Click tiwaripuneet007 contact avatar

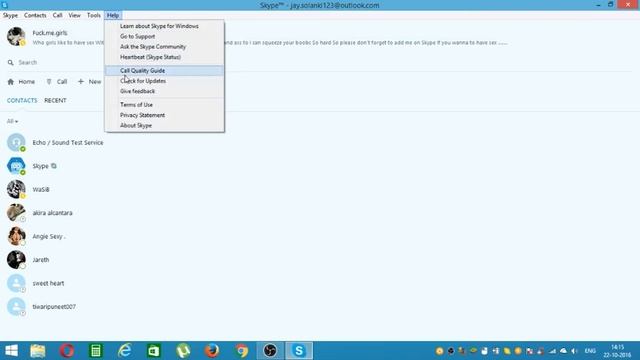[x=16, y=307]
